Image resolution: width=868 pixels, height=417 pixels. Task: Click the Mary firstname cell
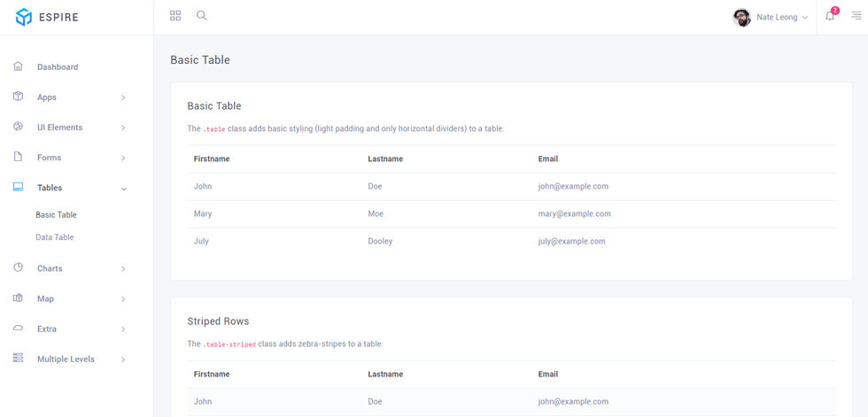pos(203,213)
